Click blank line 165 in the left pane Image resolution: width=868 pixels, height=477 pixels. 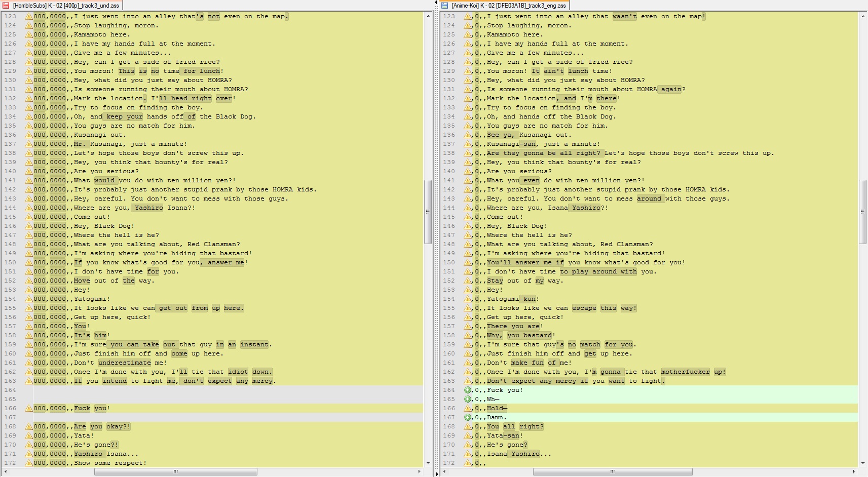tap(228, 399)
